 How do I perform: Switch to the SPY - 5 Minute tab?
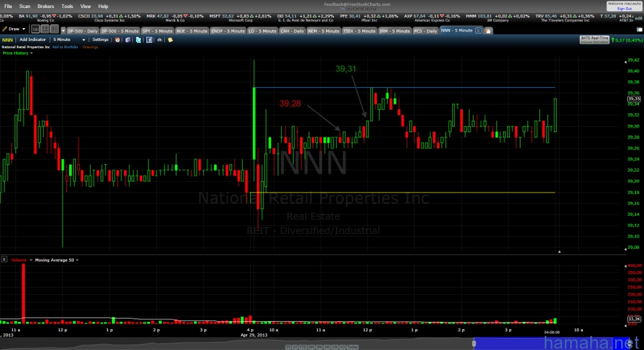coord(158,31)
